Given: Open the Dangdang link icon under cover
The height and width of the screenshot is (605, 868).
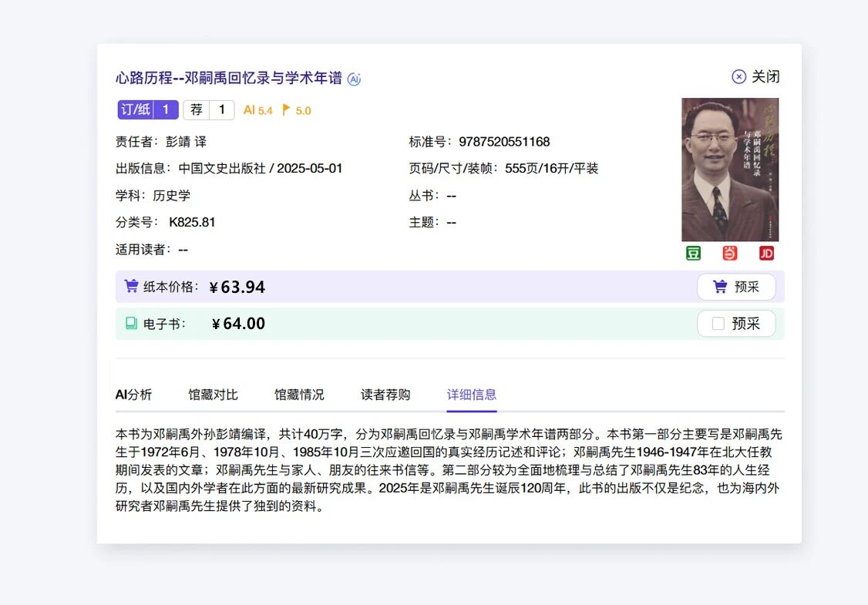Looking at the screenshot, I should point(729,254).
